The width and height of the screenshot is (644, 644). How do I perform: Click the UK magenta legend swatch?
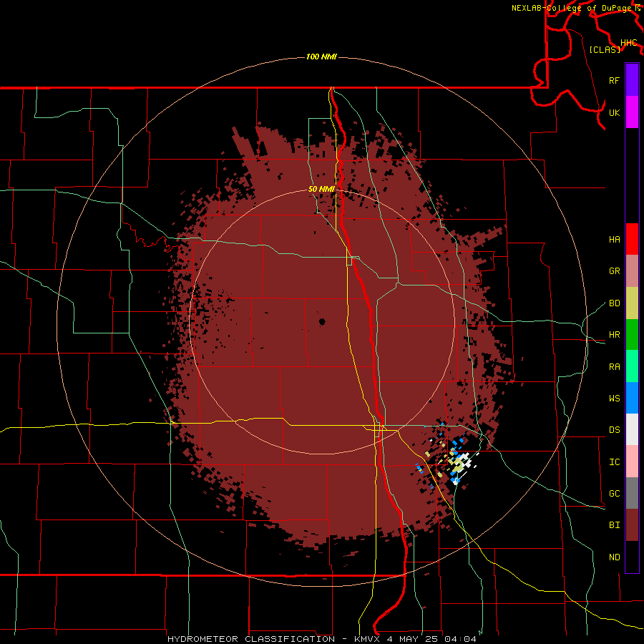(632, 112)
